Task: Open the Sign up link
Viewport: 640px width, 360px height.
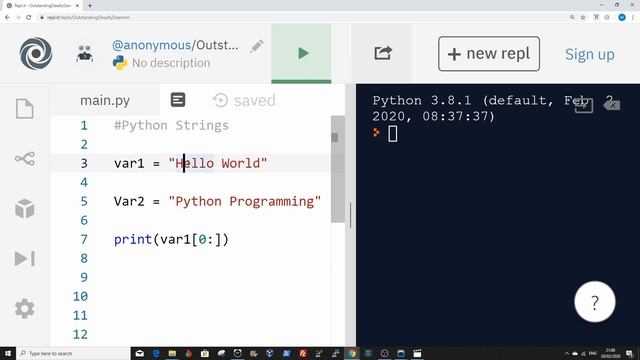Action: (589, 54)
